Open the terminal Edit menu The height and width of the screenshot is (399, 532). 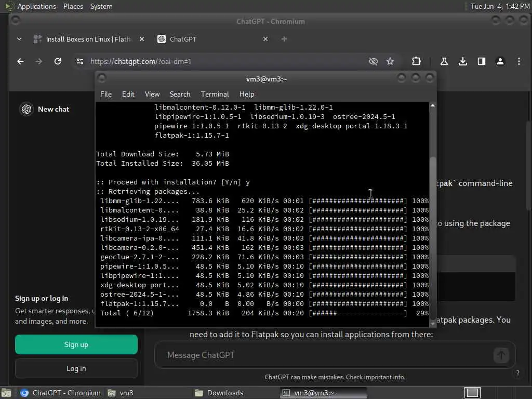(128, 95)
